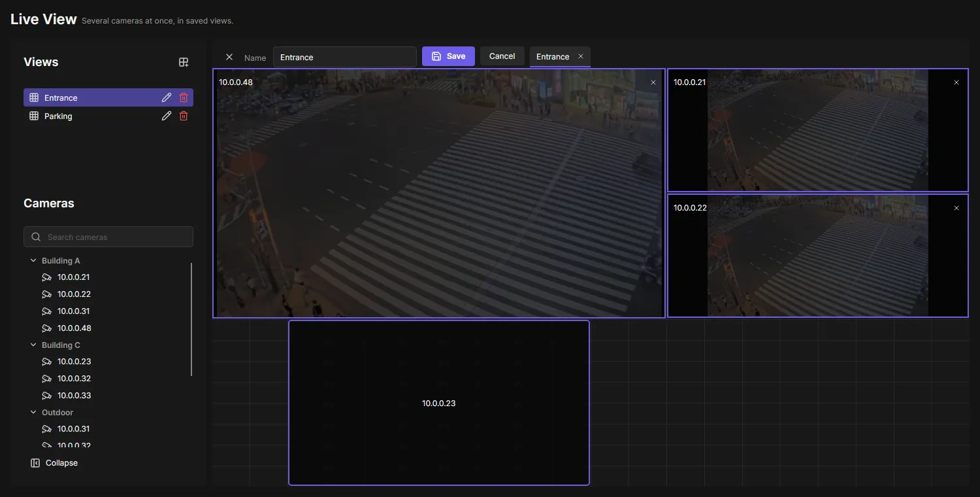
Task: Click the Search cameras field
Action: [x=108, y=237]
